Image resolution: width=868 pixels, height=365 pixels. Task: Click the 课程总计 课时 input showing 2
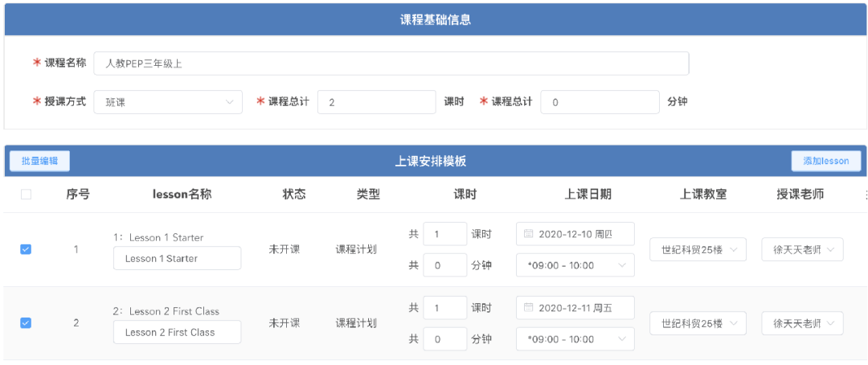[x=377, y=102]
